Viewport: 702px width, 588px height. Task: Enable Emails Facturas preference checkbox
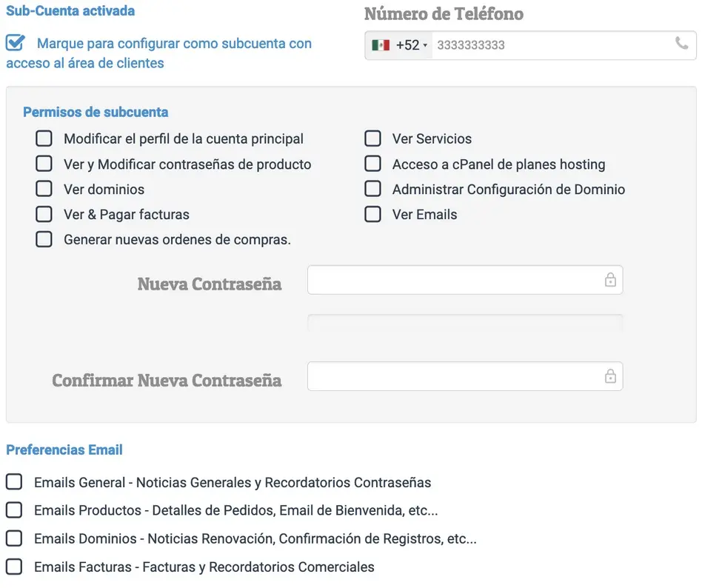(x=14, y=567)
